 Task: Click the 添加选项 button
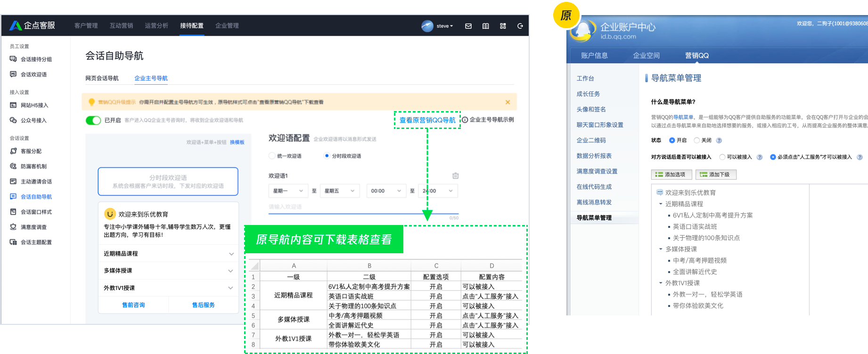coord(671,175)
